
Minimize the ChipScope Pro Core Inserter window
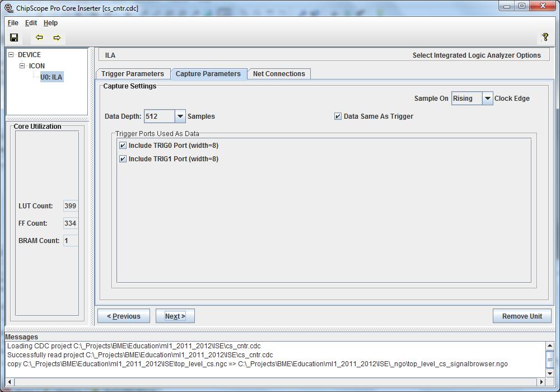[507, 6]
